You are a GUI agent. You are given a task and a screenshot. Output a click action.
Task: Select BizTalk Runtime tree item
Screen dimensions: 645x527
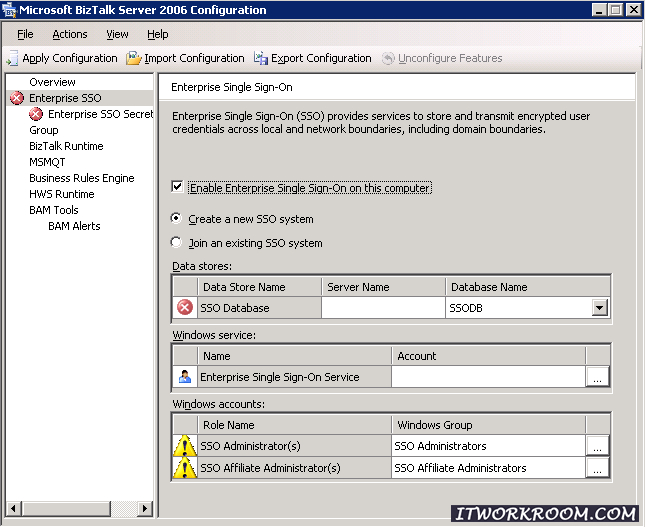click(66, 146)
